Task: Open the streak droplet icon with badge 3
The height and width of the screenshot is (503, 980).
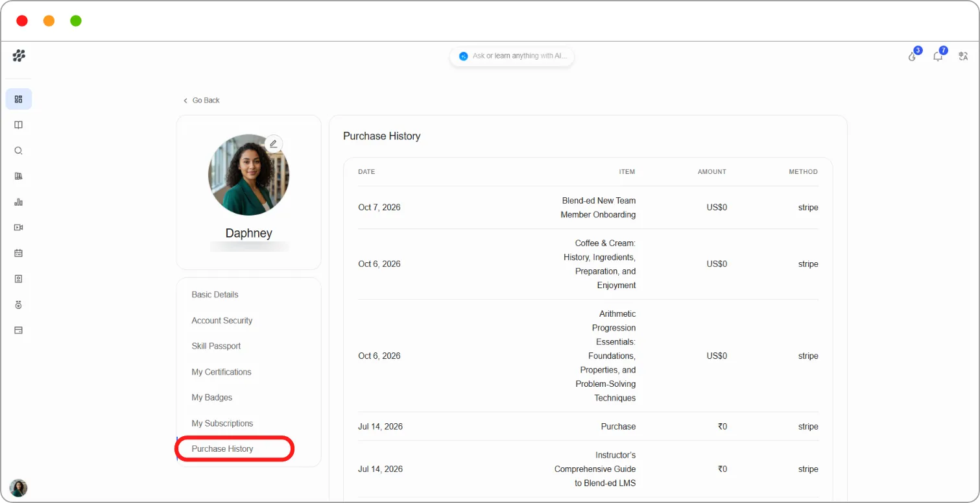Action: 913,56
